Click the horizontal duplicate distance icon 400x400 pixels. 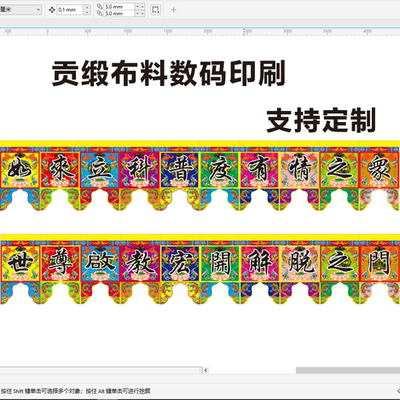(100, 6)
